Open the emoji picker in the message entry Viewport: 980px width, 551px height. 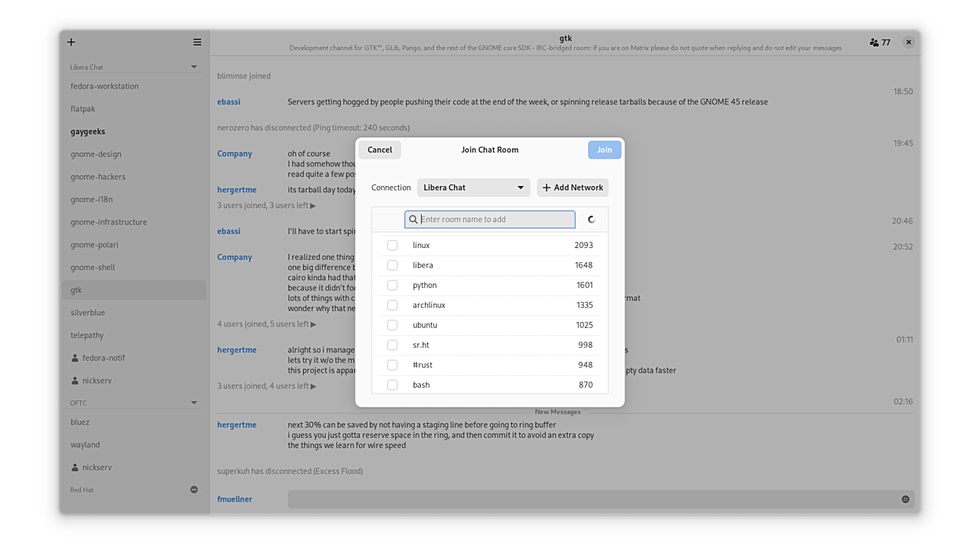(x=905, y=499)
